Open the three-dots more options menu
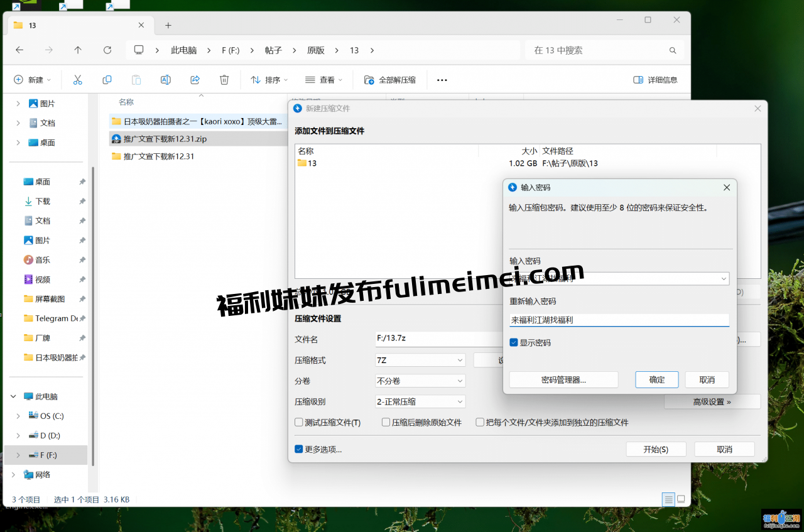This screenshot has width=804, height=532. pos(442,80)
